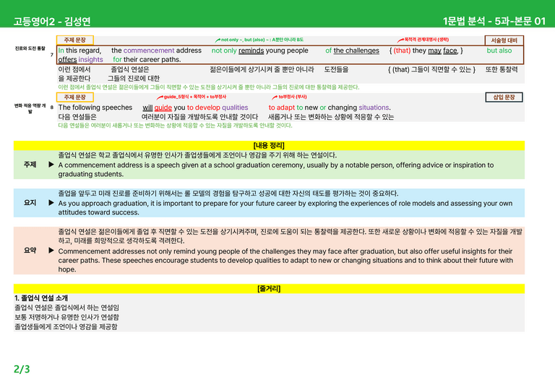The height and width of the screenshot is (392, 555).
Task: Click the yellow '[내용 정리]' heading bar
Action: tap(269, 145)
